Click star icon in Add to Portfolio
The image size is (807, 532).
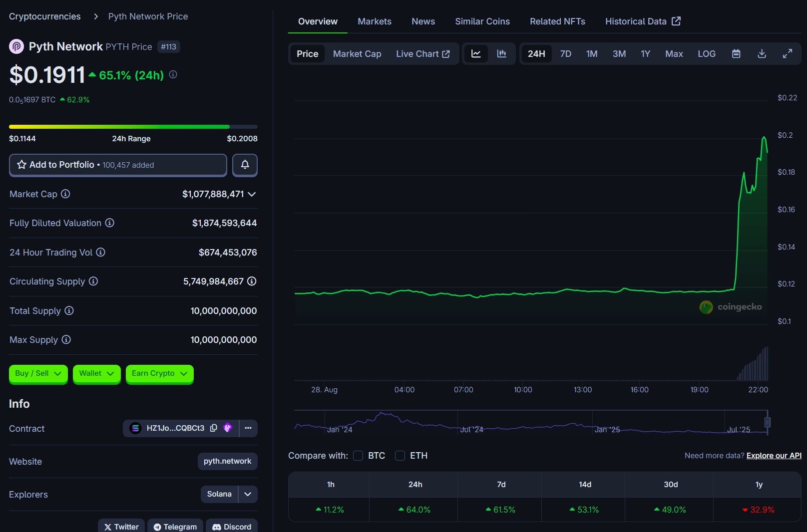(x=21, y=165)
